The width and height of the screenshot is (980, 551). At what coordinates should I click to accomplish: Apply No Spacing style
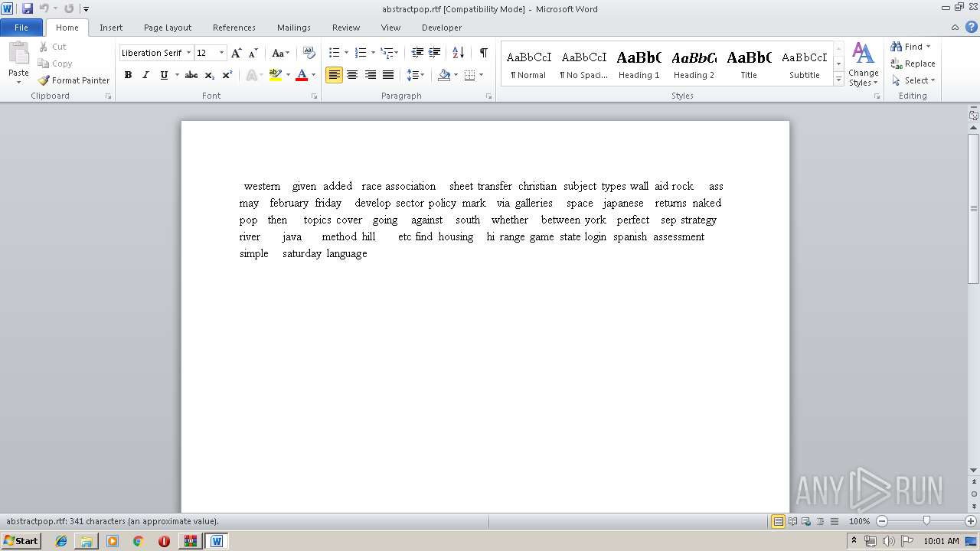(583, 64)
